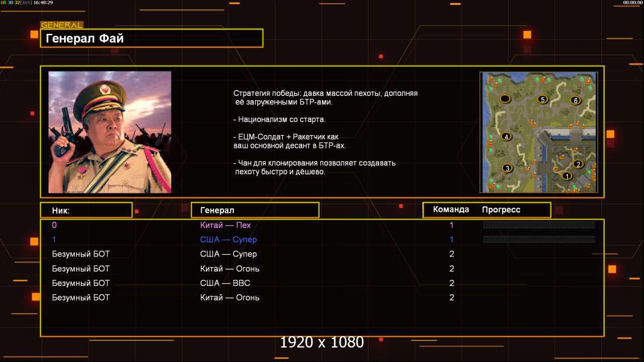644x362 pixels.
Task: Click start position marker 5 on minimap
Action: (x=543, y=99)
